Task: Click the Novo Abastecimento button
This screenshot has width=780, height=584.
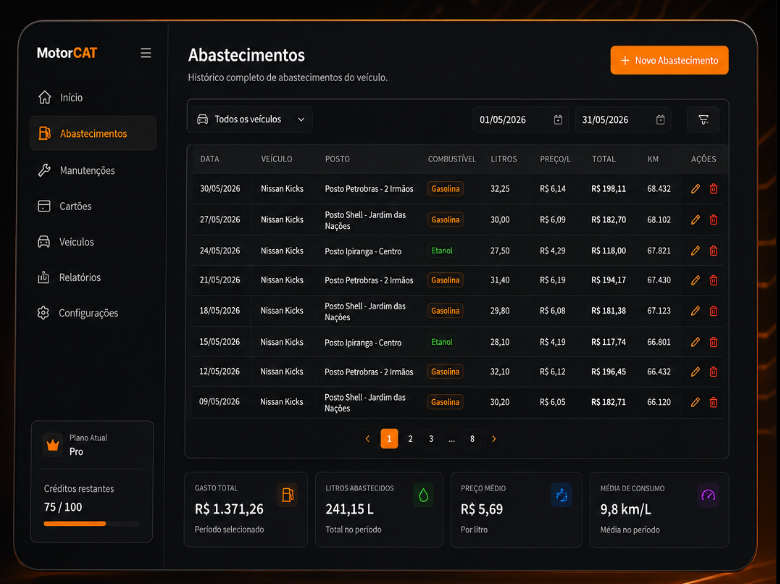Action: click(x=670, y=60)
